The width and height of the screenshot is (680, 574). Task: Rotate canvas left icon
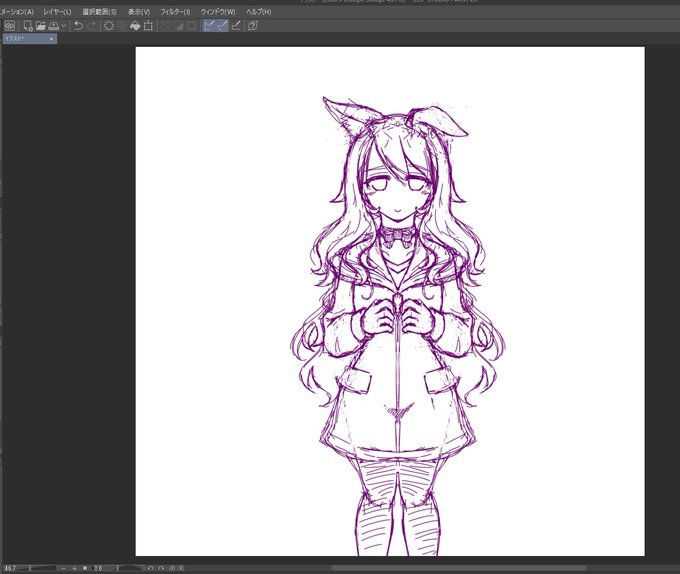point(150,568)
